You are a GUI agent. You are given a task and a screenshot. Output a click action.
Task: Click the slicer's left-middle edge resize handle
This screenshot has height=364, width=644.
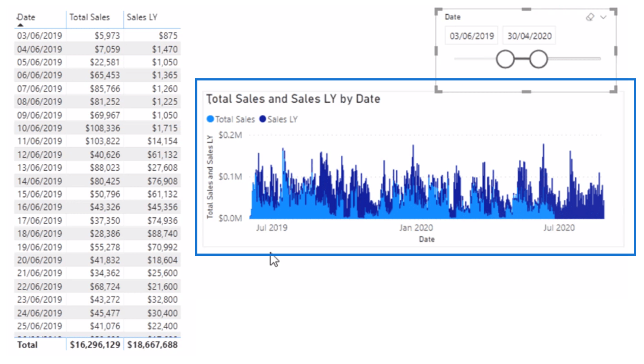(x=437, y=51)
